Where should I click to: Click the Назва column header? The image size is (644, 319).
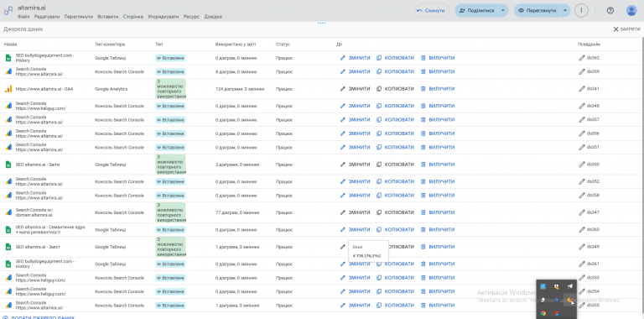(11, 44)
